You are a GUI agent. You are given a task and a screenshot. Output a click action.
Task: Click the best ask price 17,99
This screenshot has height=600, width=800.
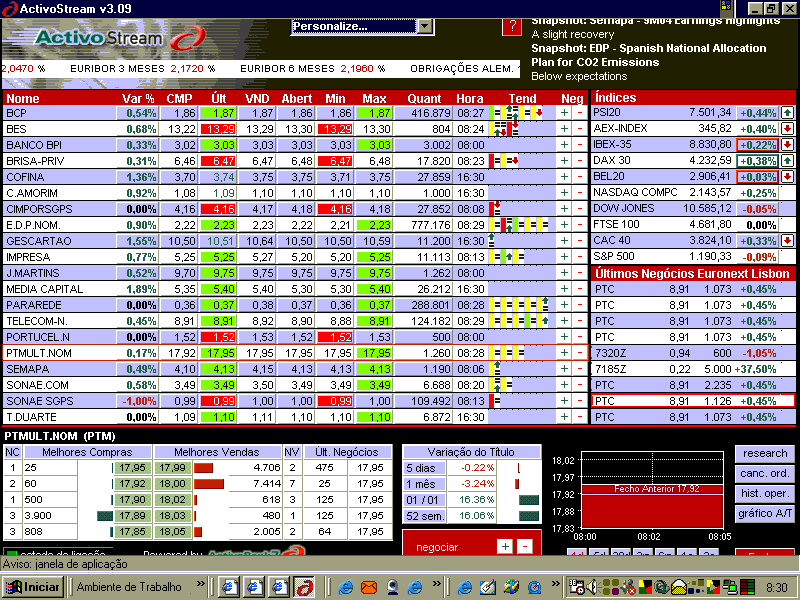(172, 467)
